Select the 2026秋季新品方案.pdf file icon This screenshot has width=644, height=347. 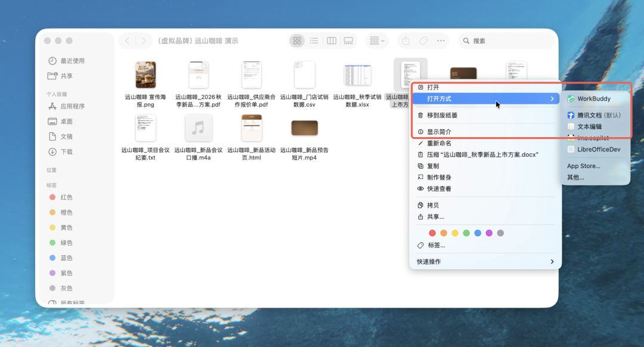click(199, 75)
